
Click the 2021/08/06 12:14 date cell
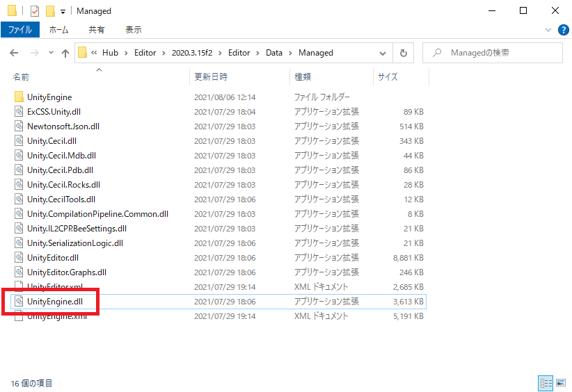[x=225, y=97]
